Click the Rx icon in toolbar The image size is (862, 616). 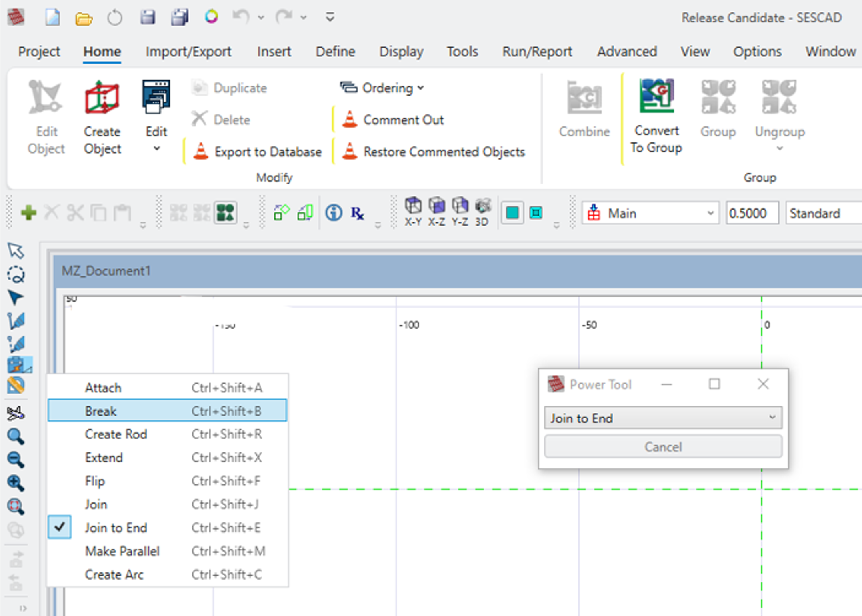[357, 213]
